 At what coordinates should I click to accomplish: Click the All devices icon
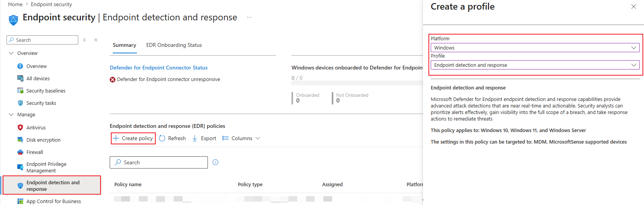point(20,78)
